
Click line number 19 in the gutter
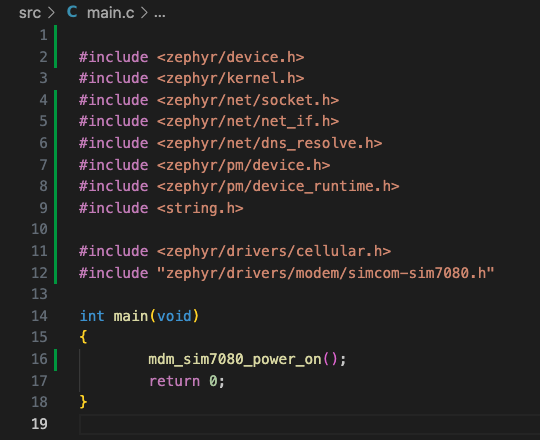[39, 423]
